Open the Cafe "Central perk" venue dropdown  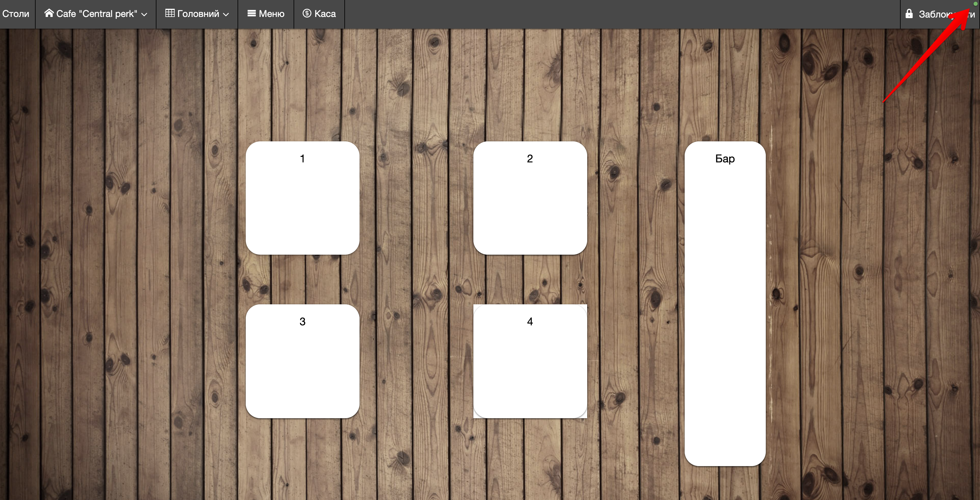(96, 14)
